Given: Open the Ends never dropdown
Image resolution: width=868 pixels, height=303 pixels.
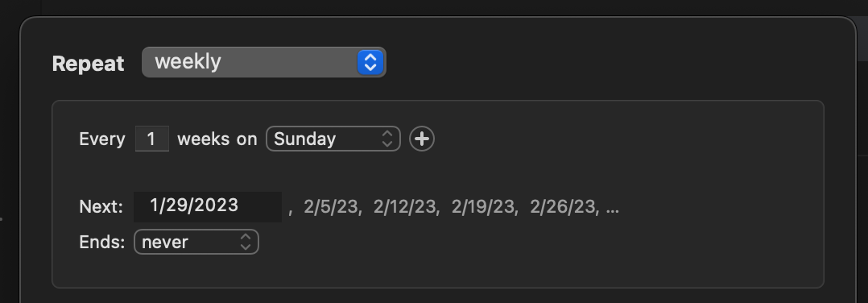Looking at the screenshot, I should 196,242.
